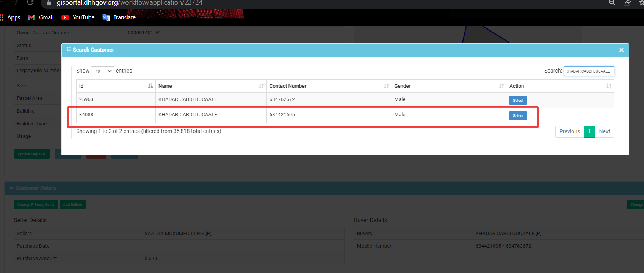Go to Next page of results
This screenshot has height=273, width=644.
point(605,131)
